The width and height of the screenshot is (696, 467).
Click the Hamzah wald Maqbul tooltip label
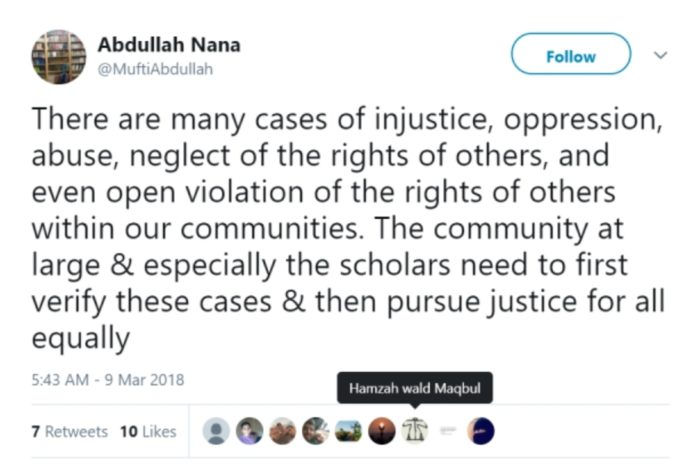(415, 388)
